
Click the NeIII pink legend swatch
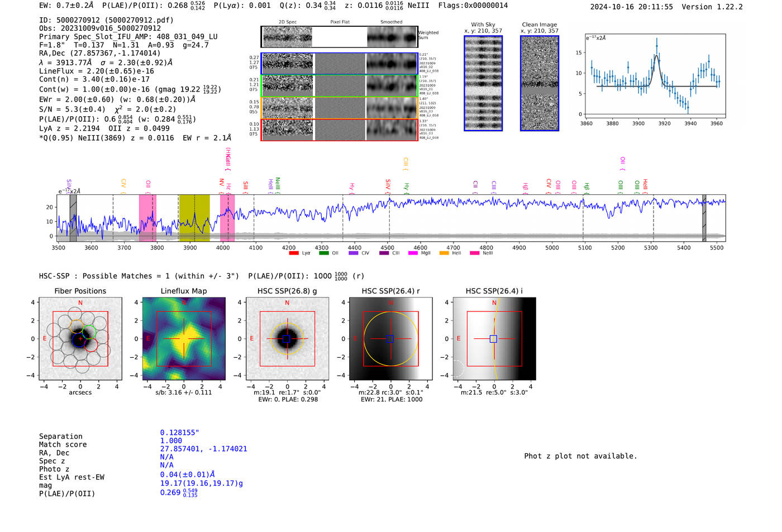coord(474,253)
